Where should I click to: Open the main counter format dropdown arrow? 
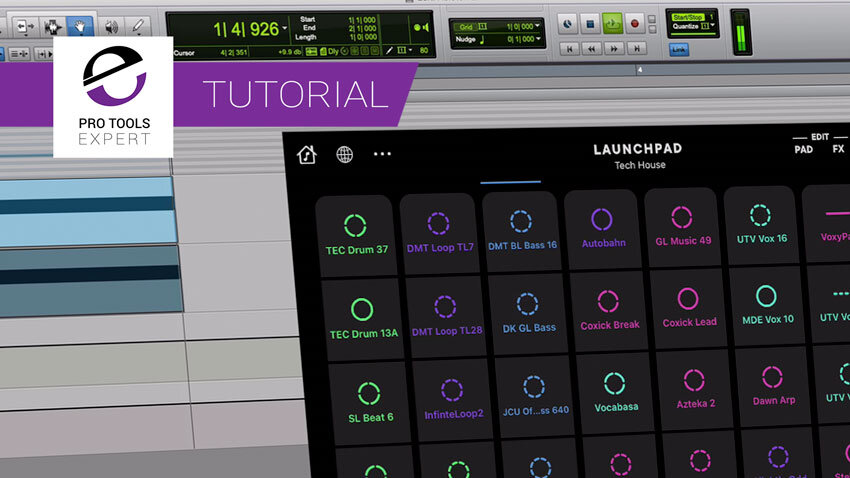point(285,27)
